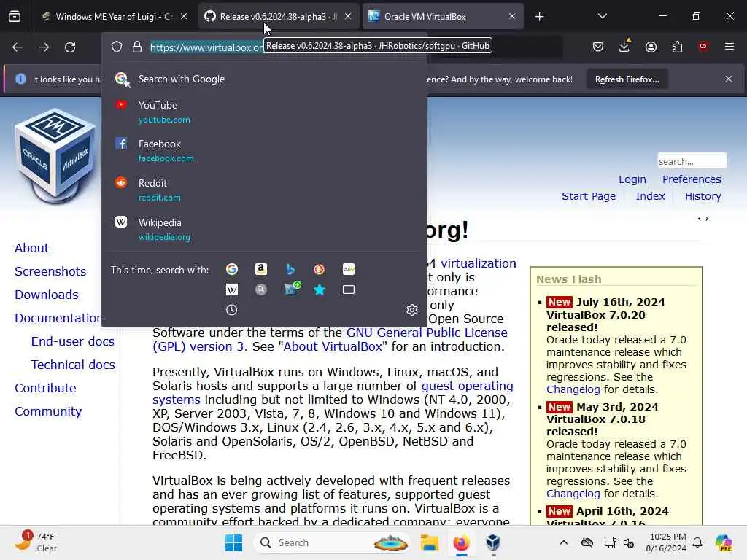Select YouTube suggestion in URL dropdown
The height and width of the screenshot is (560, 747).
(264, 112)
